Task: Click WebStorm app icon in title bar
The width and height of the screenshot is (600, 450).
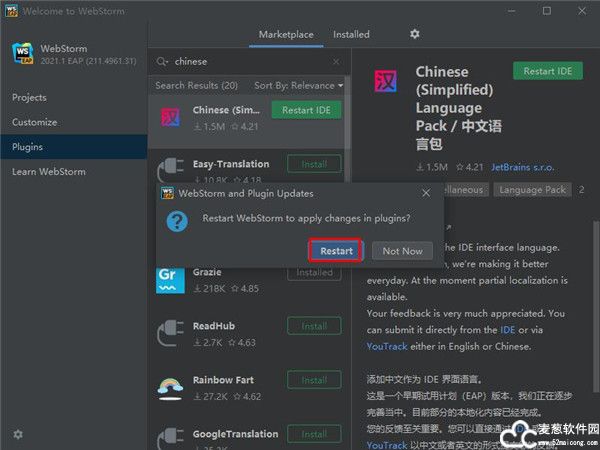Action: 11,10
